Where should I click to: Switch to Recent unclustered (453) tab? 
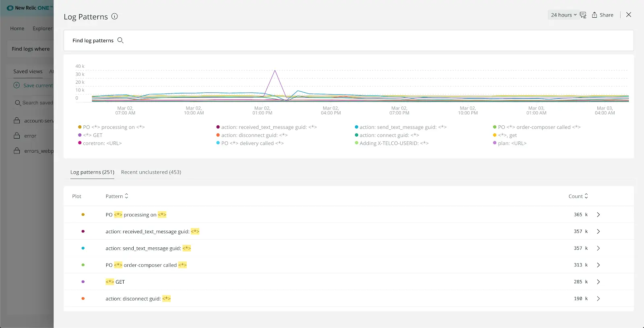(151, 172)
